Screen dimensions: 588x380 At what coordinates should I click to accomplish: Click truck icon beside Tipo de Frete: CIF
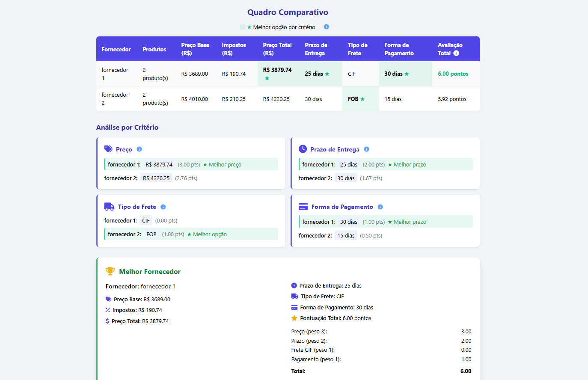(294, 296)
